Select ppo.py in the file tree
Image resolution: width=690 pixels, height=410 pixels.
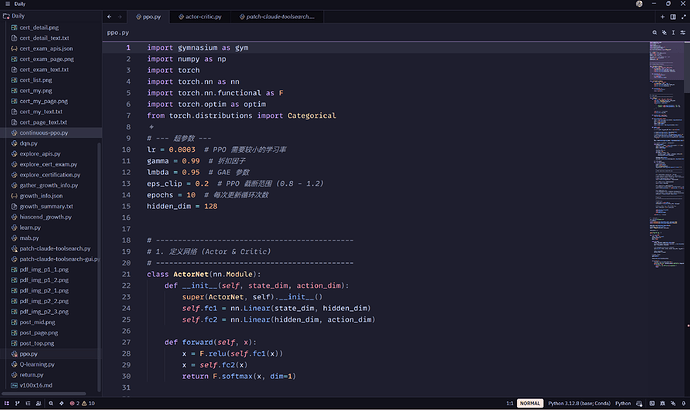[x=29, y=354]
